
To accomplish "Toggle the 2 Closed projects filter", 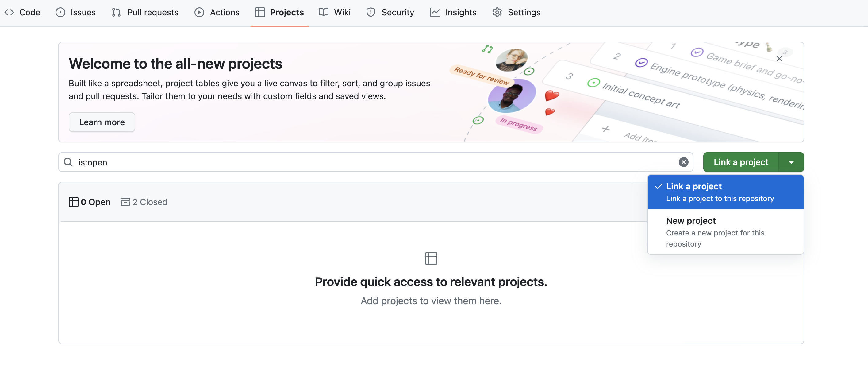I will (x=144, y=202).
